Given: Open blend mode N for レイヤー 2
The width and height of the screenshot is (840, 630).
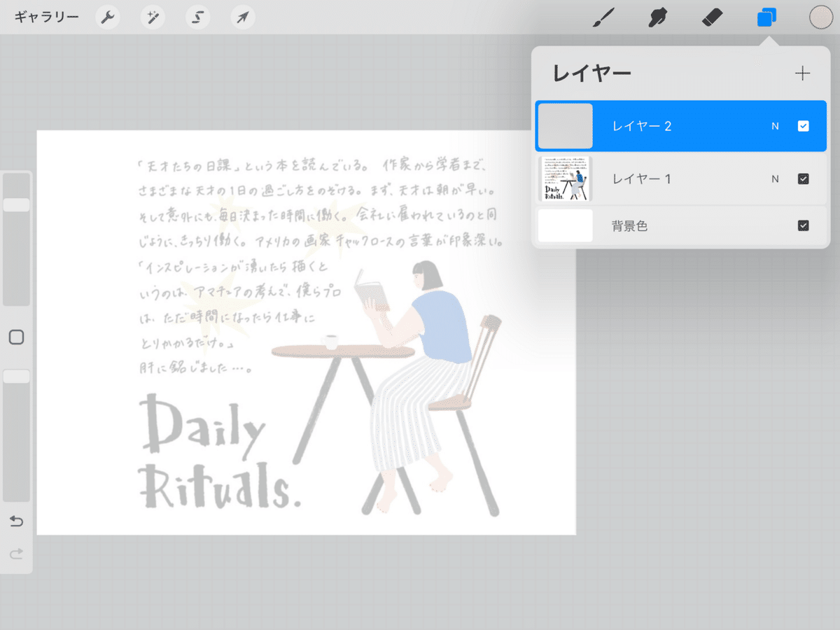Looking at the screenshot, I should [775, 127].
